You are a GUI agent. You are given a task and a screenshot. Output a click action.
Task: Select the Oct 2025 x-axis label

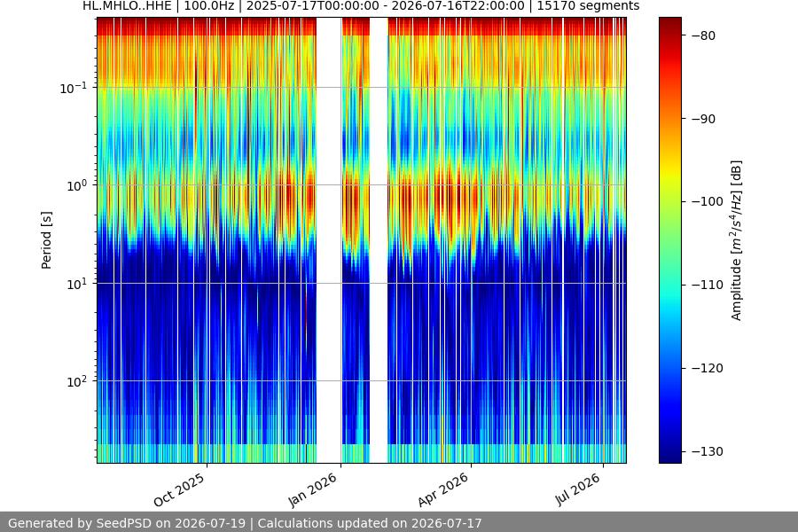point(179,490)
